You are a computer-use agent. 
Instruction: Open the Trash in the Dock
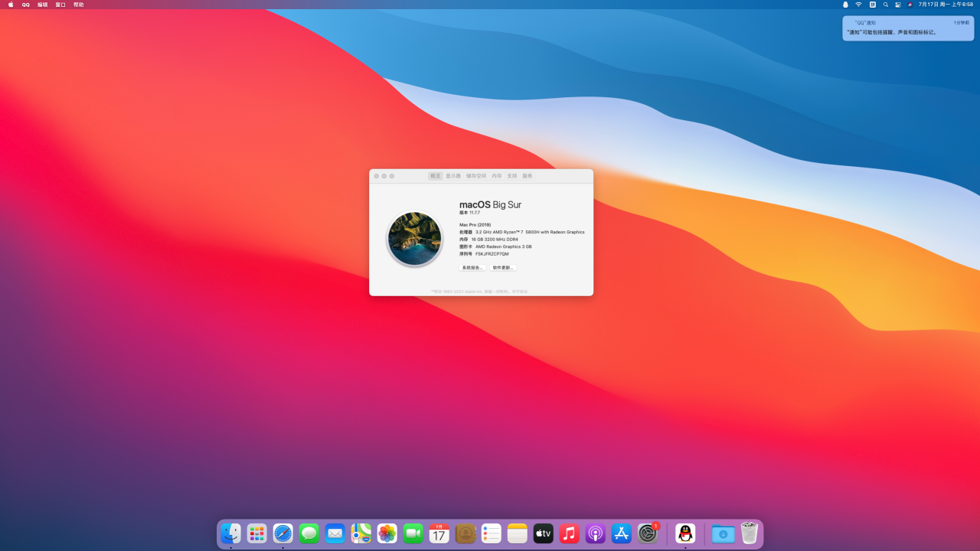[x=750, y=533]
